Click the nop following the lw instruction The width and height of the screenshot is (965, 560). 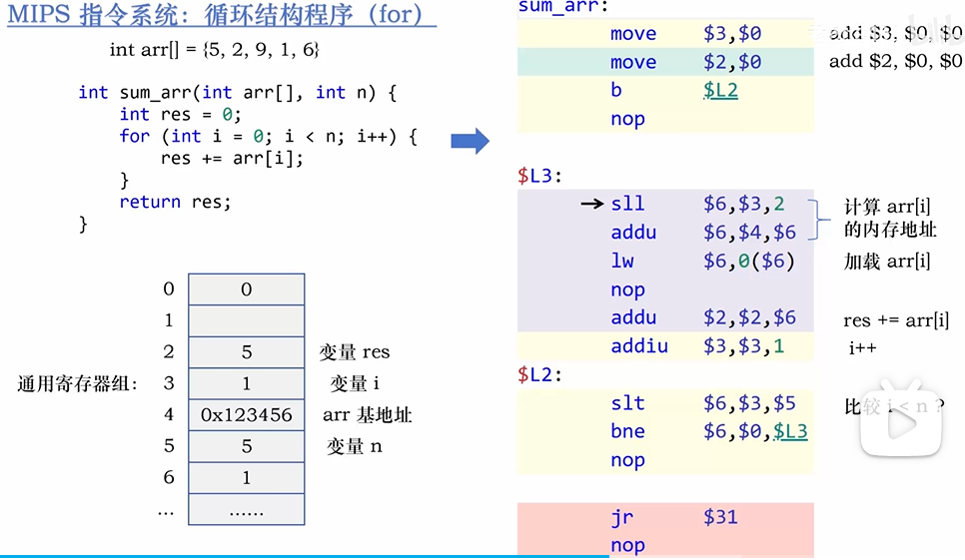tap(627, 289)
